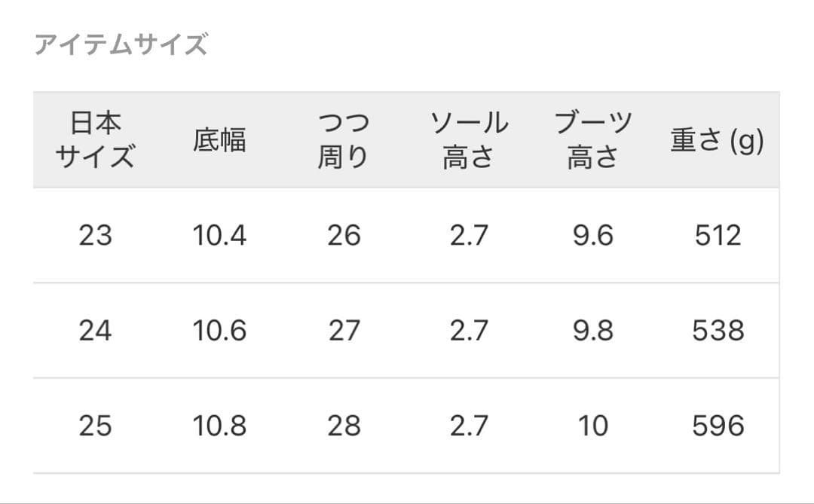Click the 重さ (g) column header
The width and height of the screenshot is (814, 504).
pyautogui.click(x=718, y=141)
